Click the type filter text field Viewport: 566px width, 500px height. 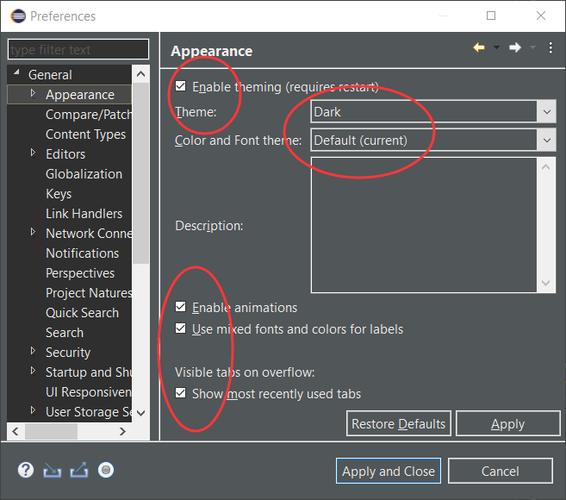[78, 49]
